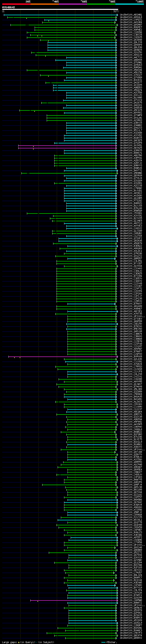Select UniRef100_A6CSE1 label

point(131,311)
